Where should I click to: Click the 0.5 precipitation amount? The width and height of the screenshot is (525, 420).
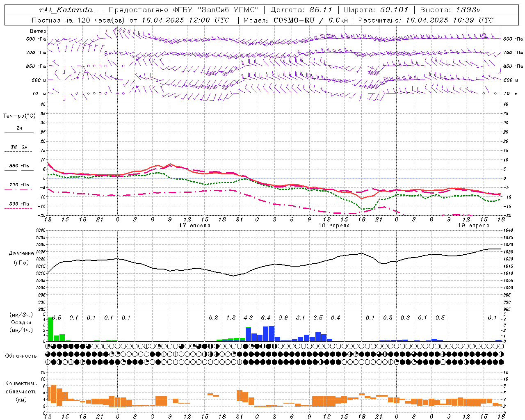(x=440, y=318)
